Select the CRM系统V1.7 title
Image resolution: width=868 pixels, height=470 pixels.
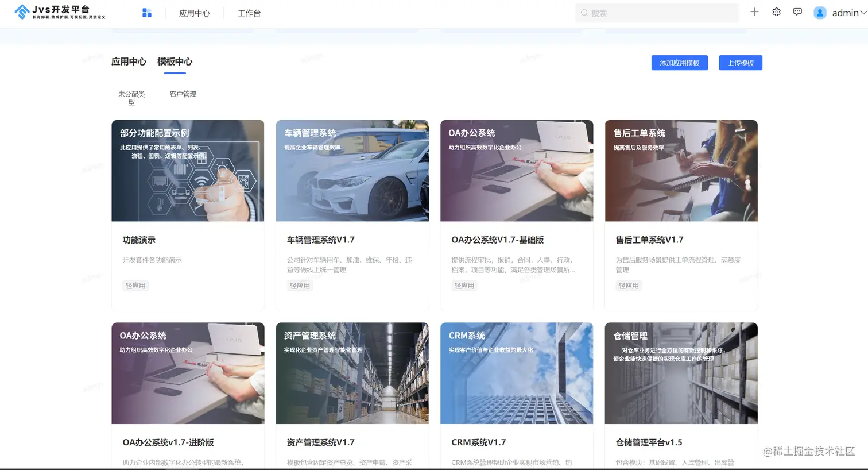click(x=479, y=442)
